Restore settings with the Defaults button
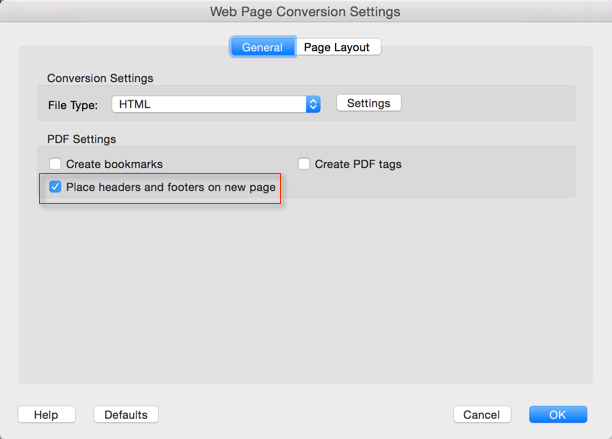This screenshot has height=439, width=612. tap(126, 415)
